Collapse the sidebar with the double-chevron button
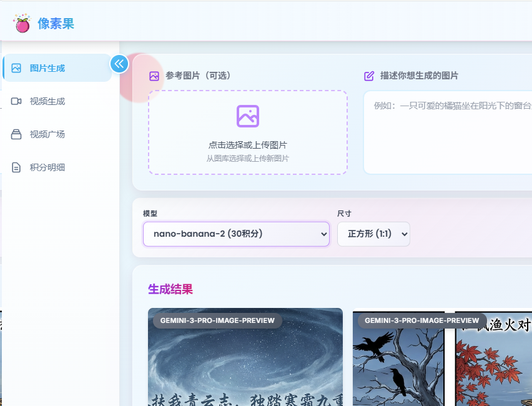The image size is (532, 406). 119,64
